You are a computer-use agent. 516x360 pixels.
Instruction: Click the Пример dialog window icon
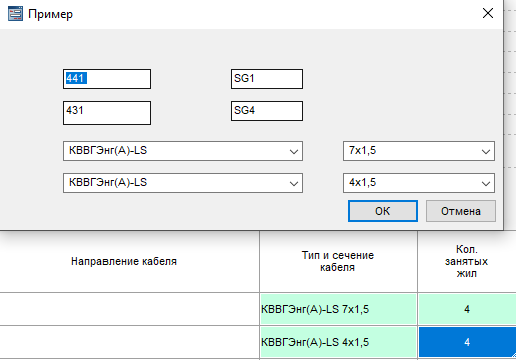(15, 14)
